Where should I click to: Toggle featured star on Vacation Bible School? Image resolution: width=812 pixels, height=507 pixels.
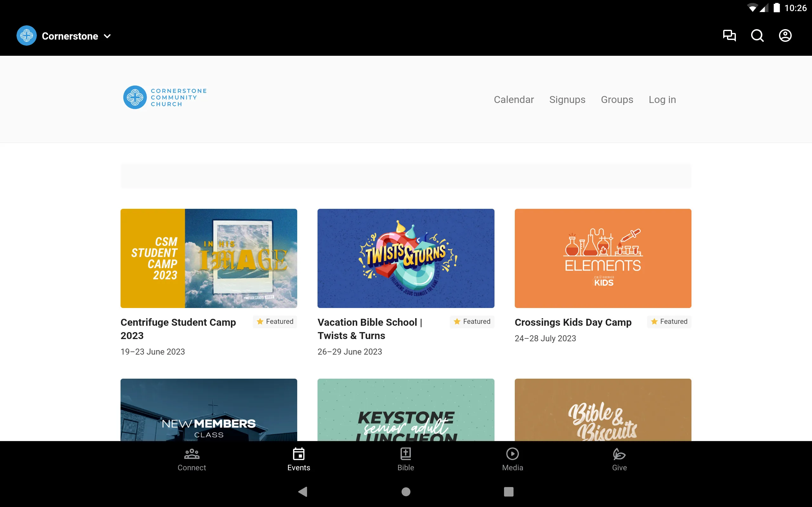[456, 321]
